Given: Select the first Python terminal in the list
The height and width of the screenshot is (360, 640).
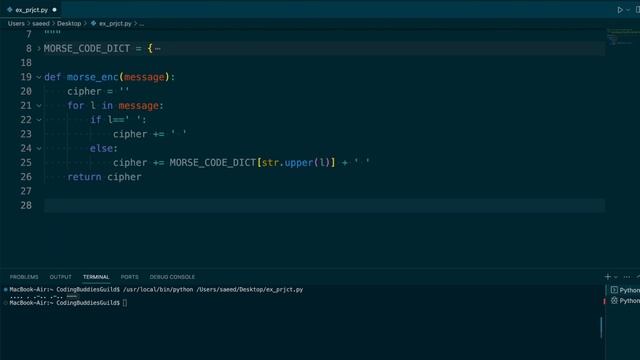Looking at the screenshot, I should point(624,290).
